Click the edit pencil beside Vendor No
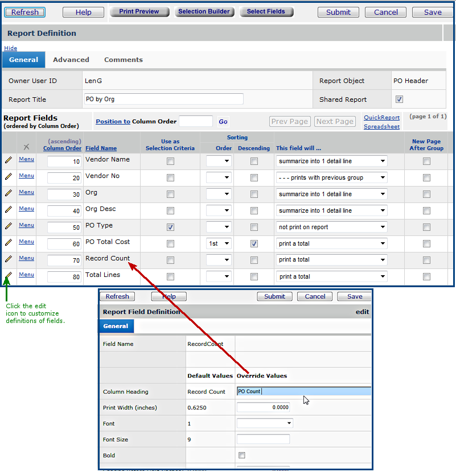Screen dimensions: 456x476 point(9,177)
